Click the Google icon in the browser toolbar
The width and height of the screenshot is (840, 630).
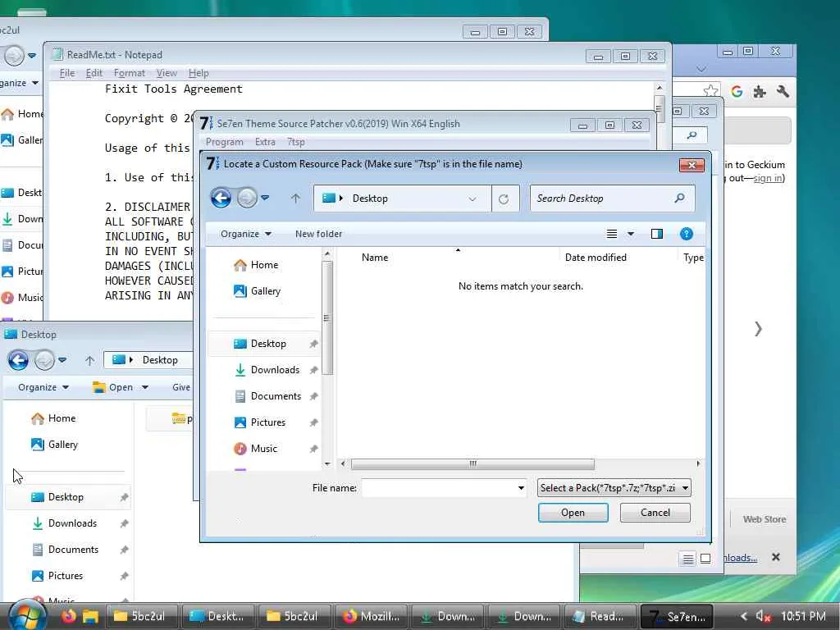737,92
